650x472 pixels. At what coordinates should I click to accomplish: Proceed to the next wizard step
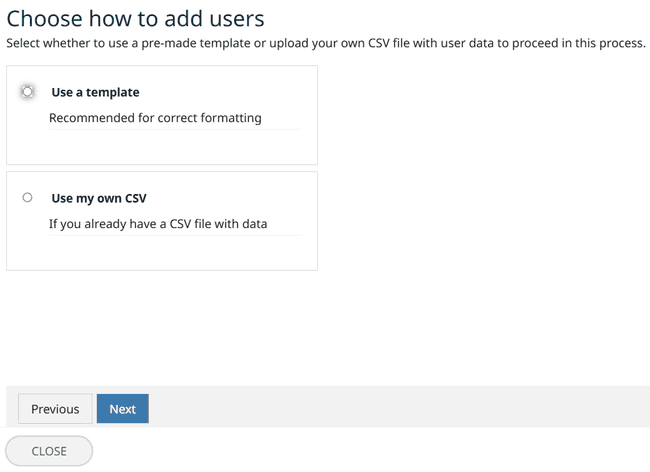pyautogui.click(x=123, y=409)
